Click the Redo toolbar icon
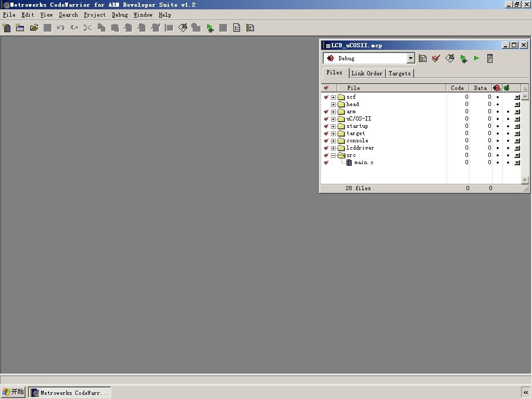This screenshot has width=532, height=399. coord(74,28)
